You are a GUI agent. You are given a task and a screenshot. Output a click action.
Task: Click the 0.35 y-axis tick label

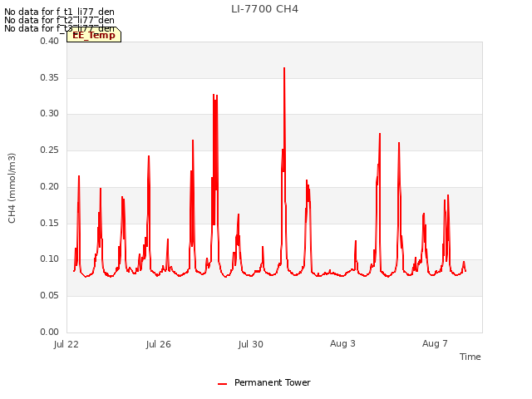tap(49, 77)
